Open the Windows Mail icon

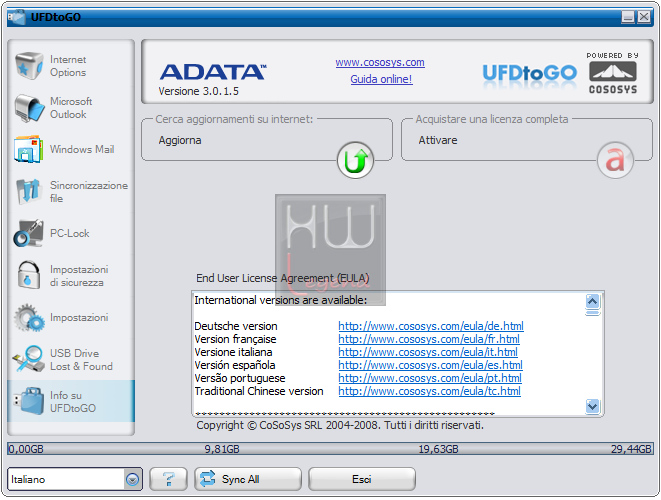pyautogui.click(x=28, y=149)
